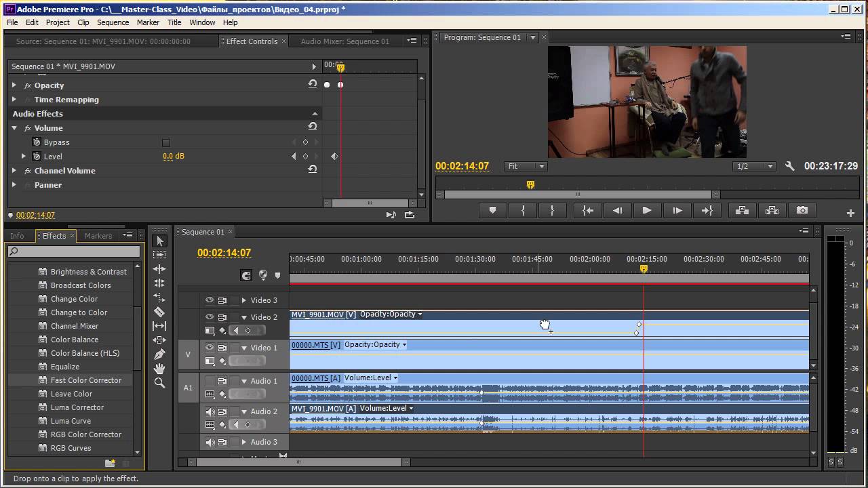Step forward one frame
Image resolution: width=868 pixels, height=488 pixels.
(x=677, y=211)
